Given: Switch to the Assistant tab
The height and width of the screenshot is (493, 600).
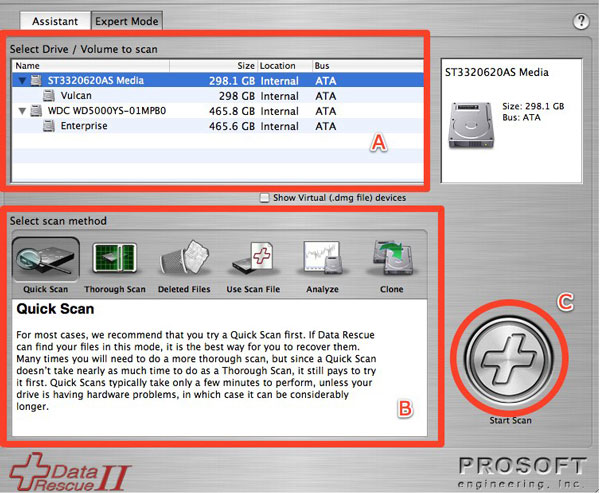Looking at the screenshot, I should point(55,21).
